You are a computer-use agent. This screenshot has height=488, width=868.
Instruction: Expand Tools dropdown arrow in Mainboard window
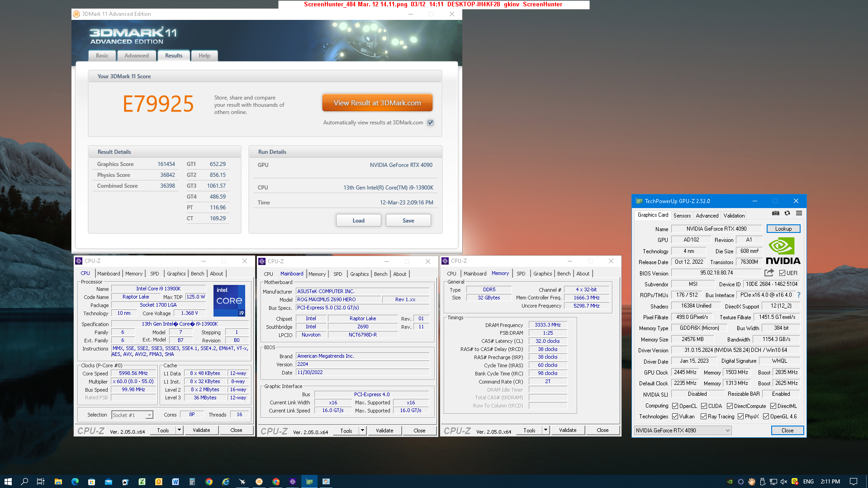click(x=362, y=431)
